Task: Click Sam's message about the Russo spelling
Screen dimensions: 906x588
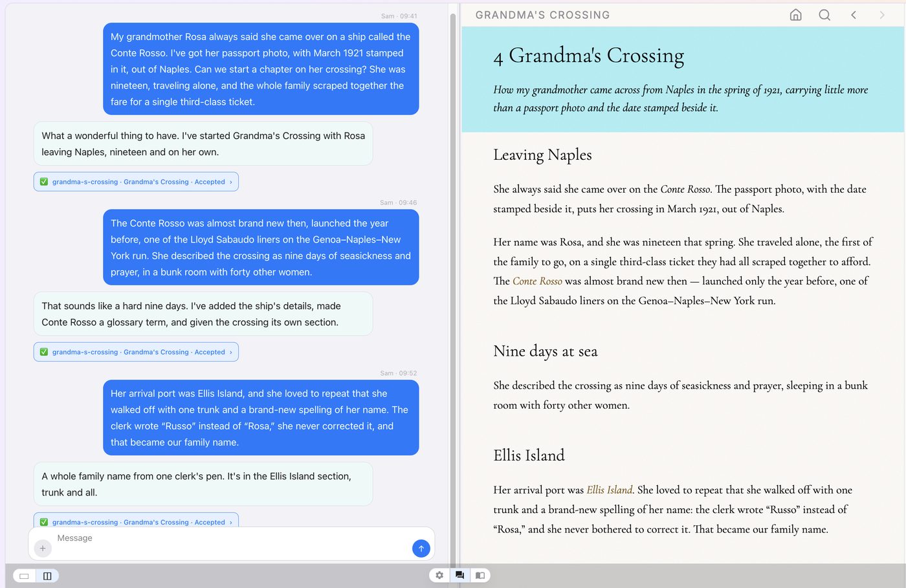Action: pyautogui.click(x=261, y=417)
